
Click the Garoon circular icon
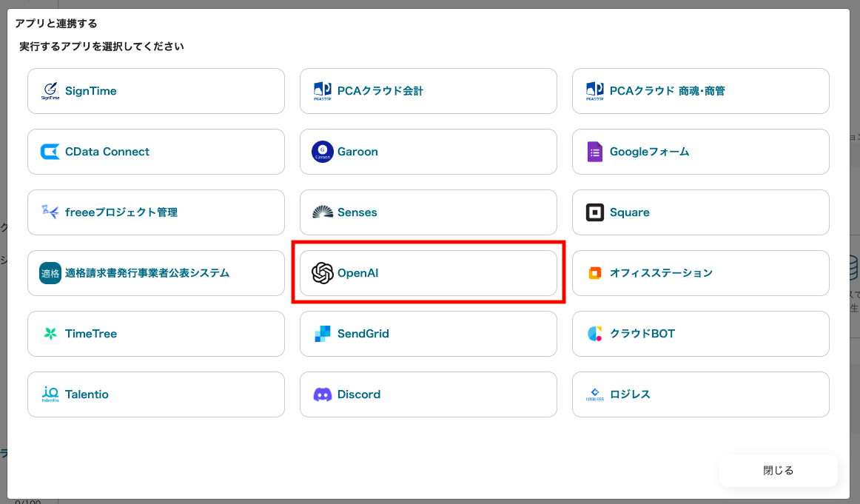tap(323, 152)
